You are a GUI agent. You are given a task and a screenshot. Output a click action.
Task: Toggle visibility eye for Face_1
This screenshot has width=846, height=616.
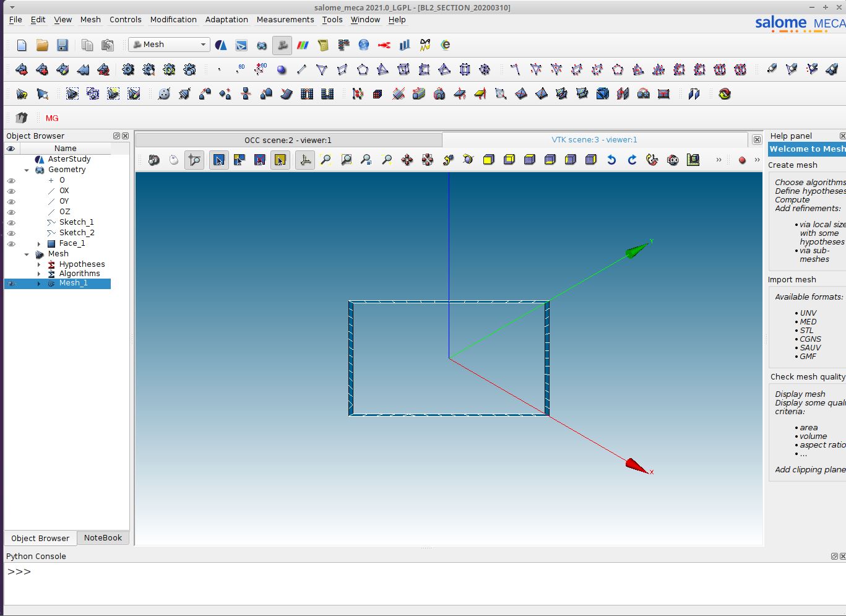point(11,244)
